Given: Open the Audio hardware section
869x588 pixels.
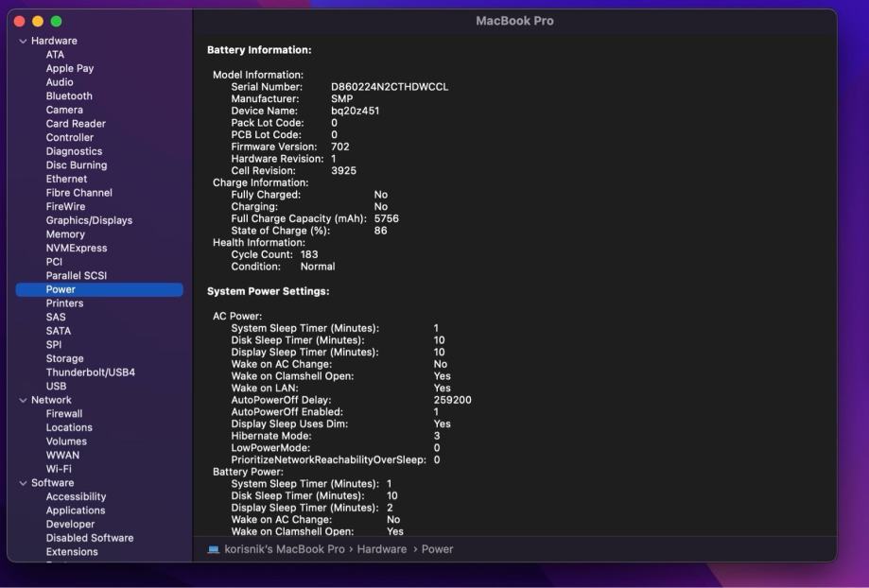Looking at the screenshot, I should click(x=60, y=82).
